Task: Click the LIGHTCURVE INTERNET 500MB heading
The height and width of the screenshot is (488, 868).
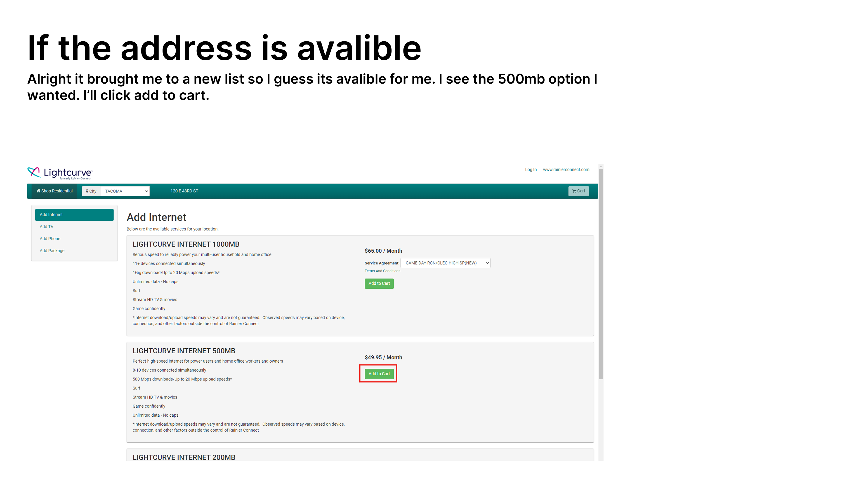Action: tap(184, 351)
